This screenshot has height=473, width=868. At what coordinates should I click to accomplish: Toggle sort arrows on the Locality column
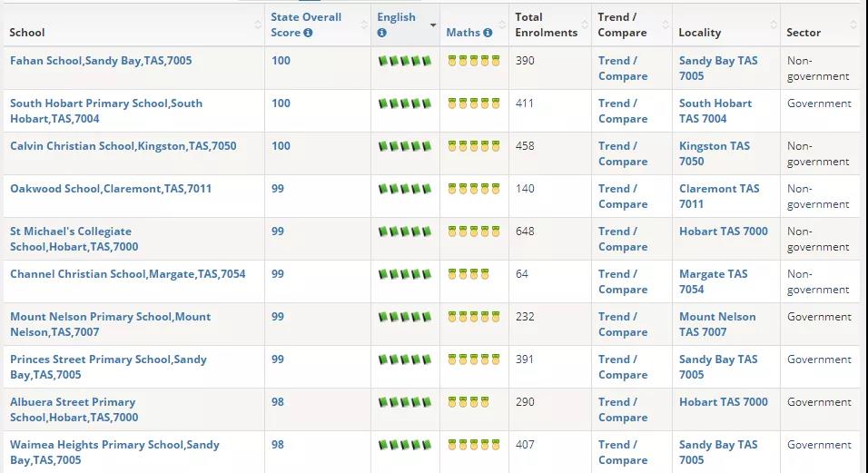[x=773, y=25]
